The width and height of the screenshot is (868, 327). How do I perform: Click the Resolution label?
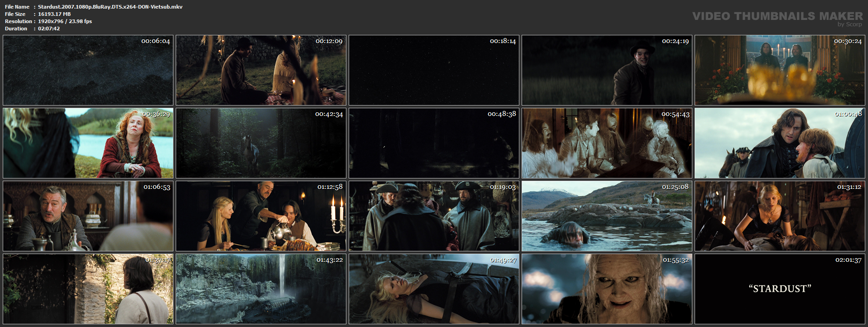19,21
